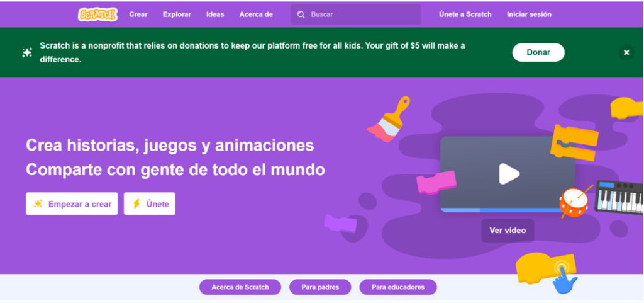Click the Scratch logo

[x=97, y=14]
